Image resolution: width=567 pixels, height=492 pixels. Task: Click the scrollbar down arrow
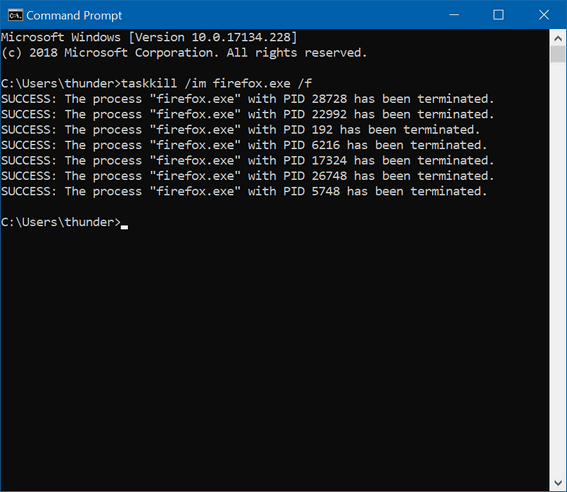(x=558, y=482)
